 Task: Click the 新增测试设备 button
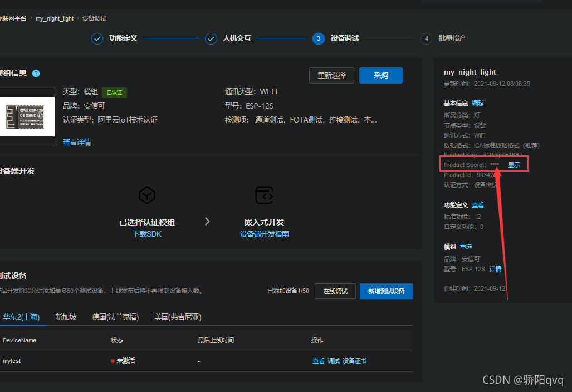[x=386, y=291]
